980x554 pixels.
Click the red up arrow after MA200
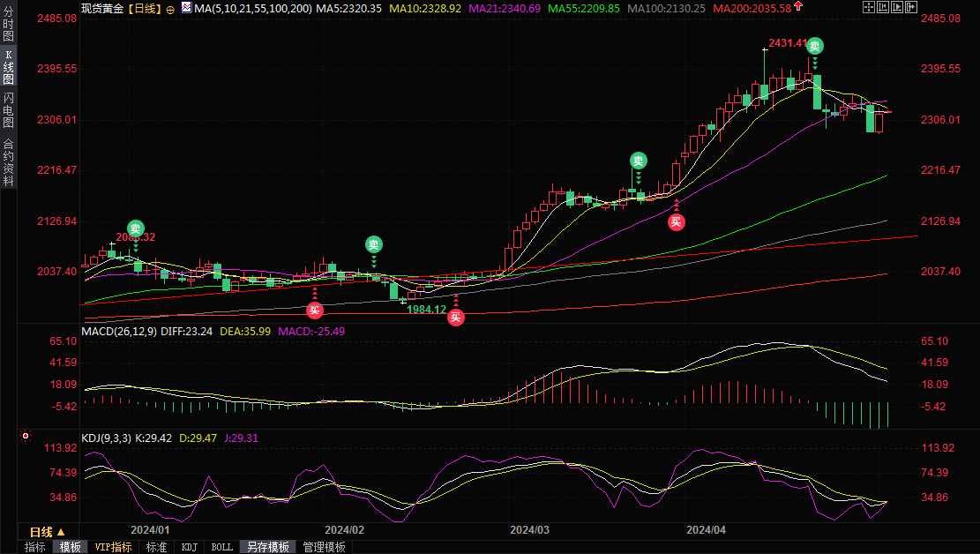pos(798,7)
